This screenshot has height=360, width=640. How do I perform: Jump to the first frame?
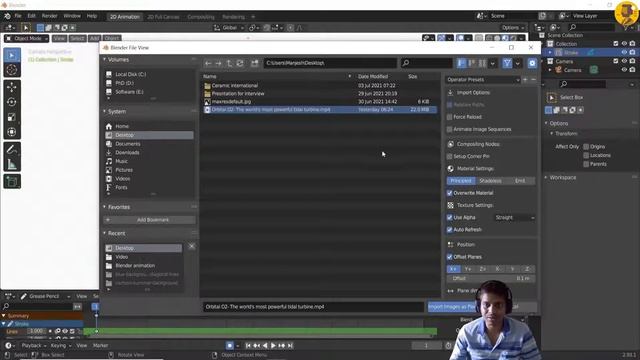point(248,346)
